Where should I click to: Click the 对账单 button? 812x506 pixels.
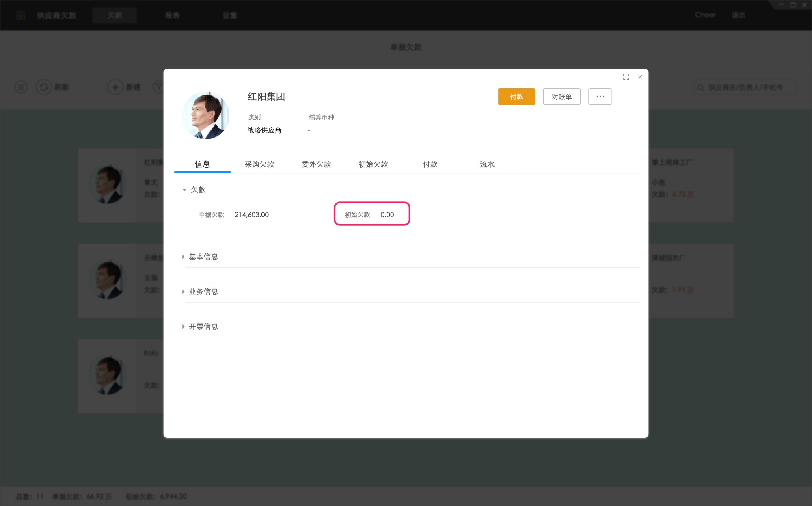[x=561, y=96]
